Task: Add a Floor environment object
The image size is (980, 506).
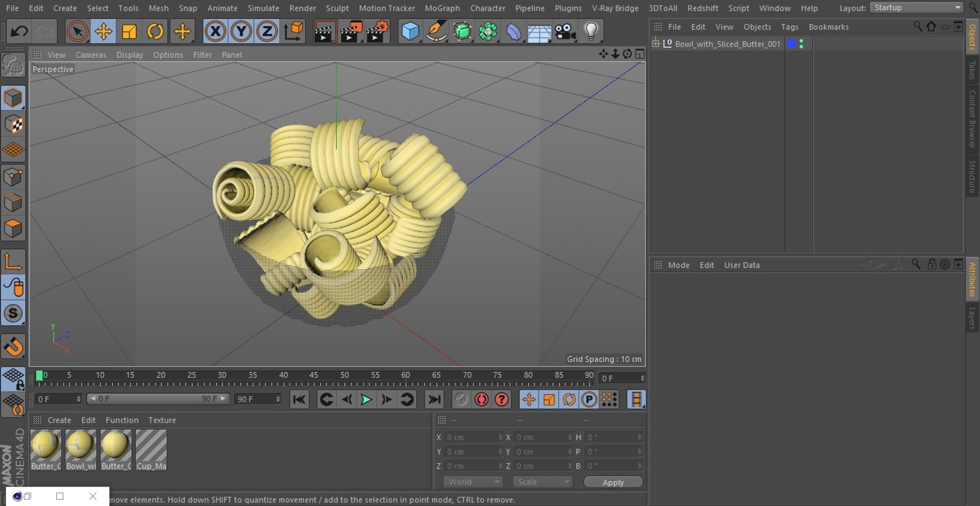Action: 540,32
